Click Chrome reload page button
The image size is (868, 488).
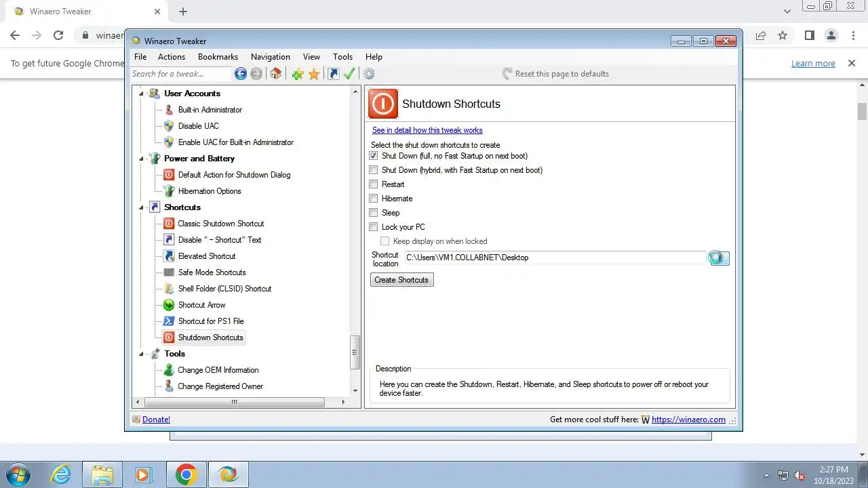click(58, 35)
